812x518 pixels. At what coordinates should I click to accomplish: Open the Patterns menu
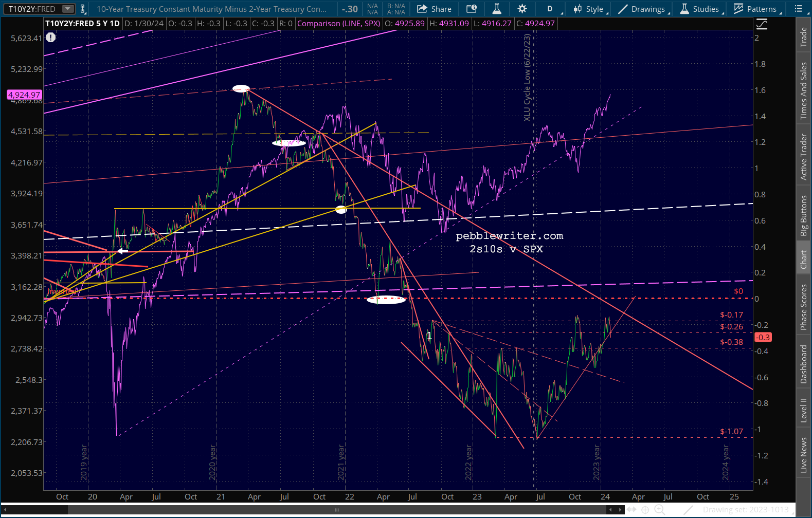tap(756, 9)
